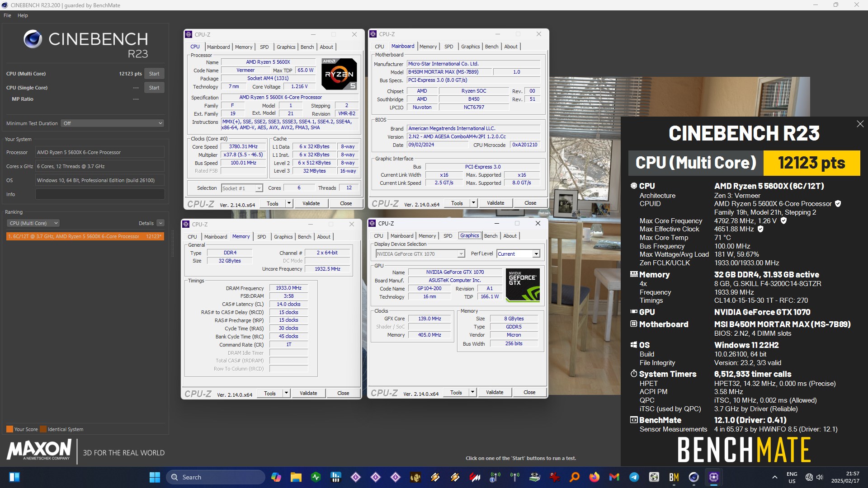868x488 pixels.
Task: Switch to Cinebench via its taskbar icon
Action: (x=693, y=477)
